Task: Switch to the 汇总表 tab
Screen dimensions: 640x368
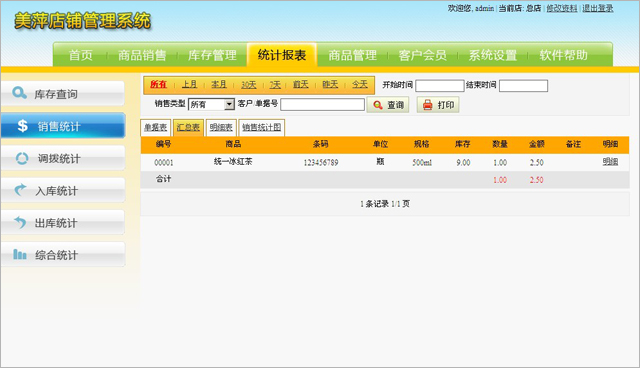Action: click(x=188, y=127)
